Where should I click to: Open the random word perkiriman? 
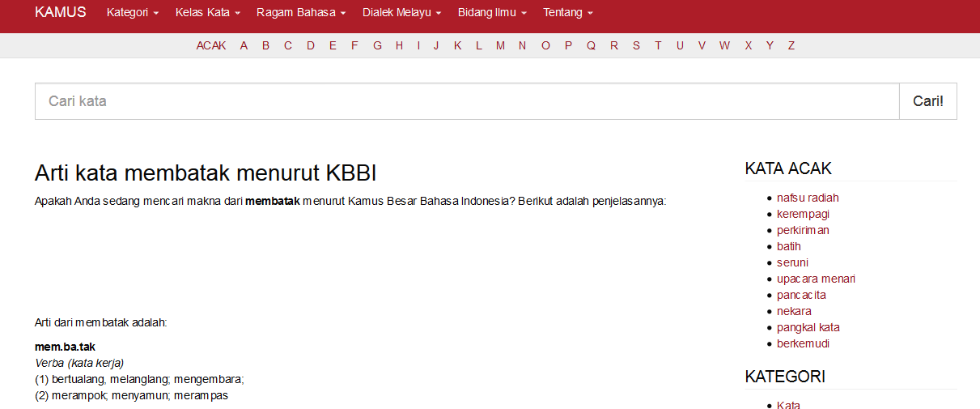(803, 230)
